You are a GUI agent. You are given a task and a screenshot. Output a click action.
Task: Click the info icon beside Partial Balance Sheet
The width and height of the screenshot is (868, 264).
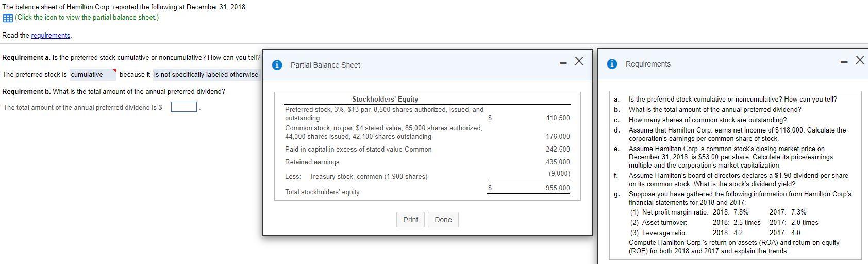pos(277,65)
